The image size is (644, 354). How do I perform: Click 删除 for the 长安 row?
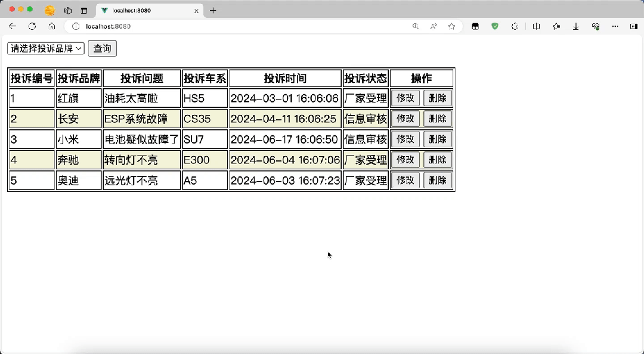click(438, 119)
